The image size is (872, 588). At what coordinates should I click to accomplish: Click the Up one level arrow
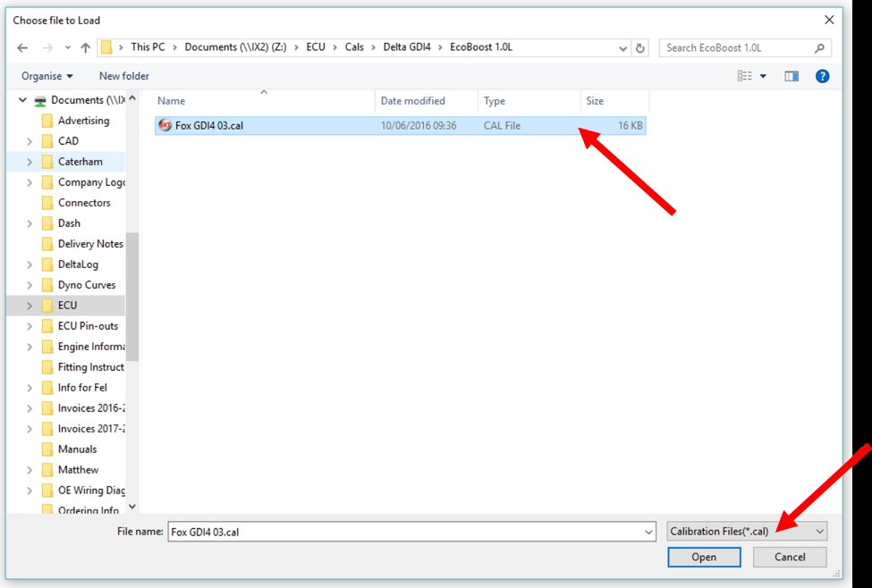click(x=85, y=47)
